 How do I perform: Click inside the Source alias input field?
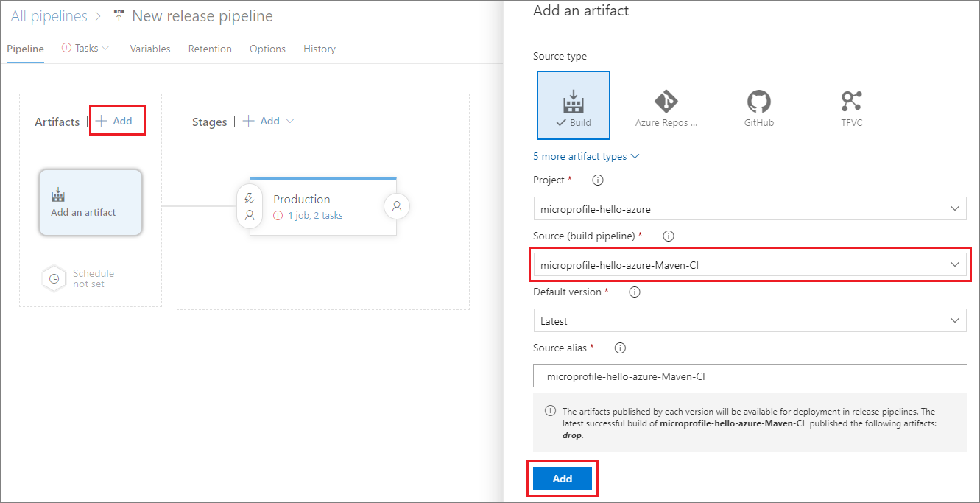coord(750,376)
